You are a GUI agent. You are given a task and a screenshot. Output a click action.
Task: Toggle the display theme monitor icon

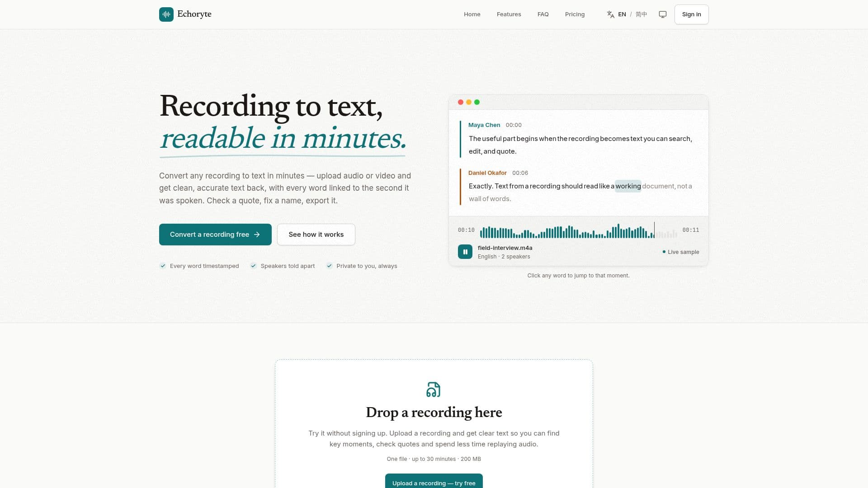[663, 14]
